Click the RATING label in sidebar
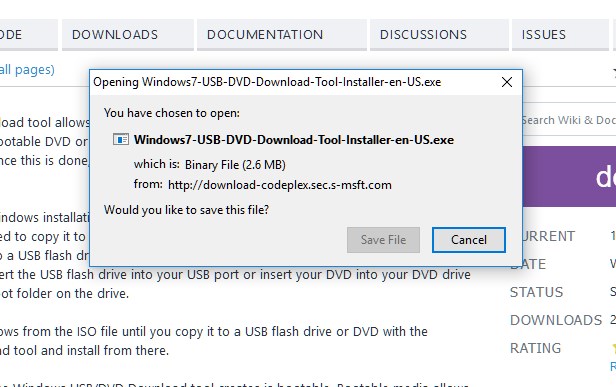Screen dimensions: 616x387 pyautogui.click(x=535, y=348)
